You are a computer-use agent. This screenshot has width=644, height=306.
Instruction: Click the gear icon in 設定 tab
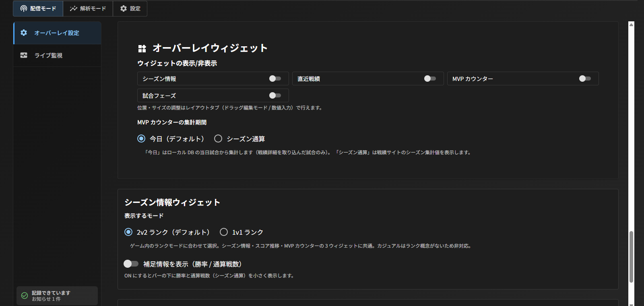[x=124, y=8]
